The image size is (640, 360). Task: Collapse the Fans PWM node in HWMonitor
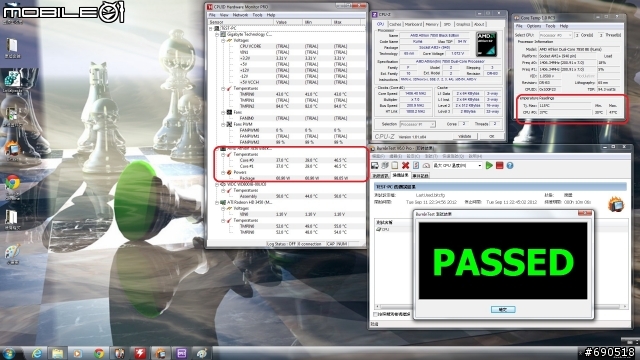(x=223, y=124)
